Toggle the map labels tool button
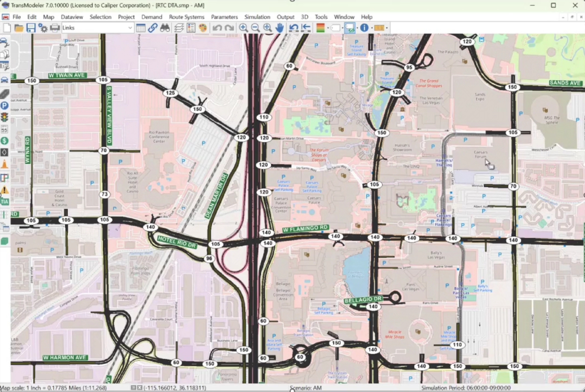Viewport: 585px width, 392px height. 349,28
